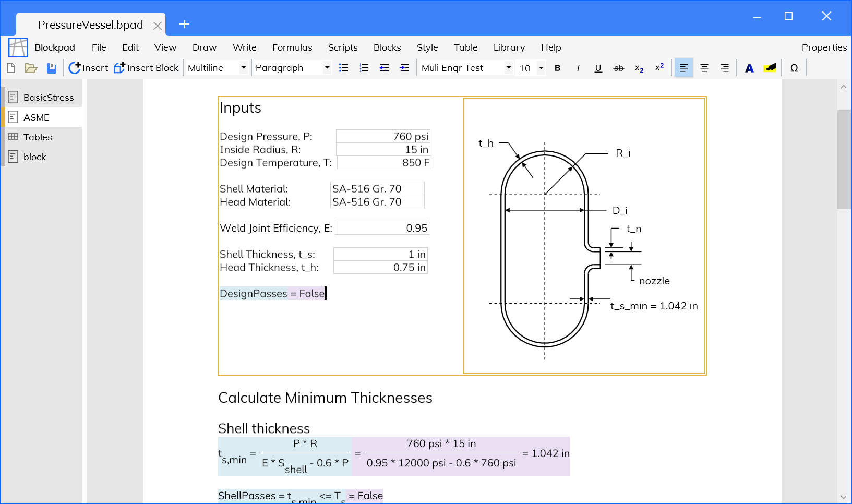
Task: Open the Library menu
Action: click(509, 47)
